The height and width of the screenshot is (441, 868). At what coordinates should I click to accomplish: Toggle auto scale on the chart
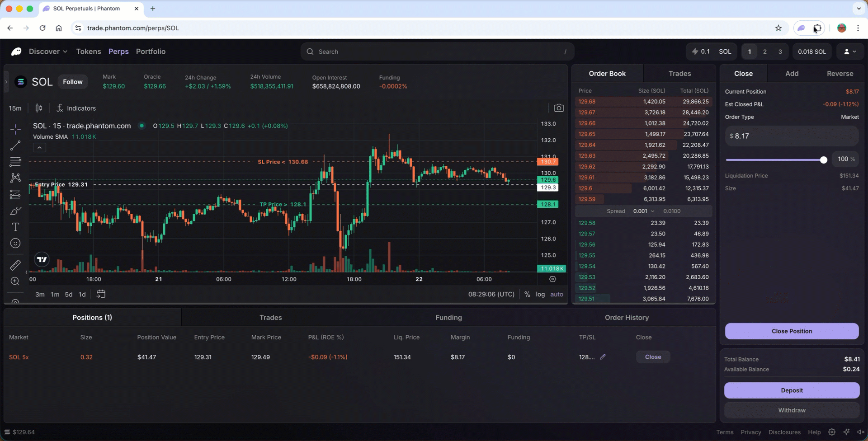(557, 294)
